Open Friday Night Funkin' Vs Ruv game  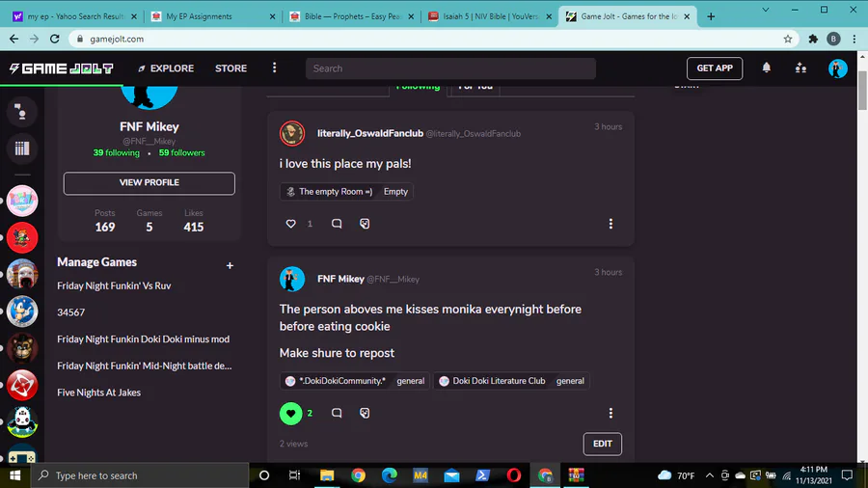114,285
